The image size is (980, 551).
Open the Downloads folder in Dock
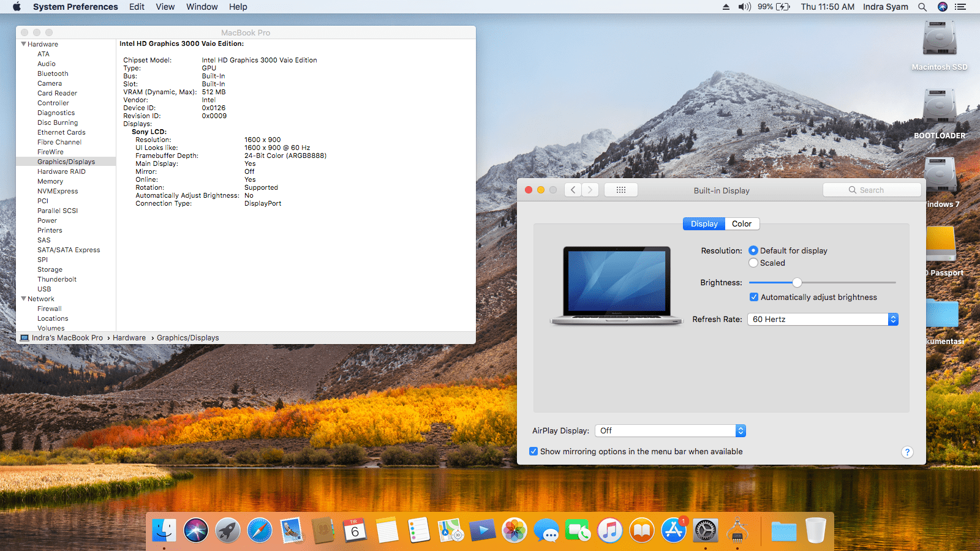tap(784, 530)
